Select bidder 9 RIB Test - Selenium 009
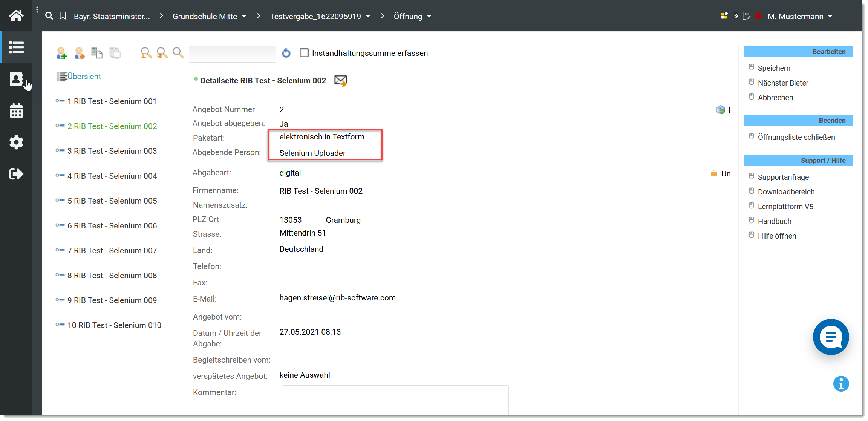Viewport: 868px width, 421px height. 112,300
